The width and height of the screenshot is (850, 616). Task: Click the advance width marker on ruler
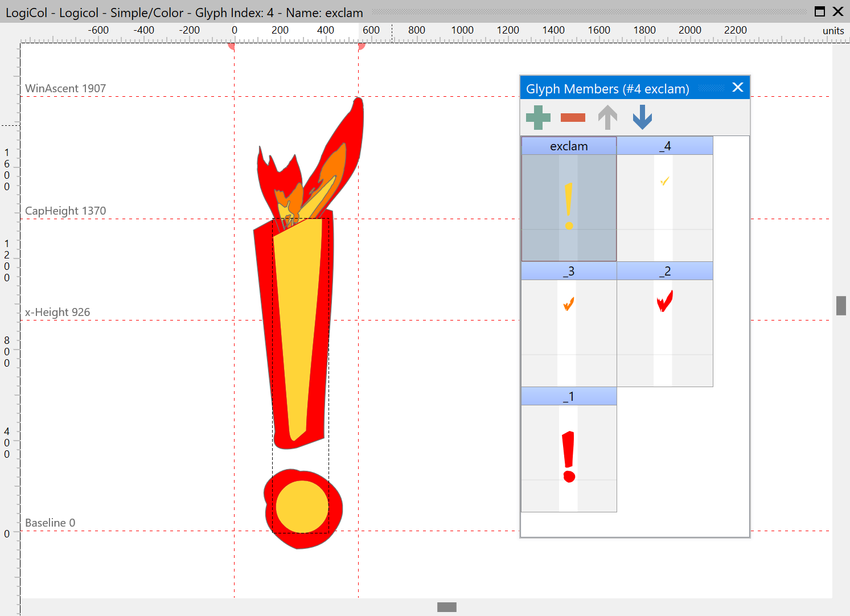362,46
